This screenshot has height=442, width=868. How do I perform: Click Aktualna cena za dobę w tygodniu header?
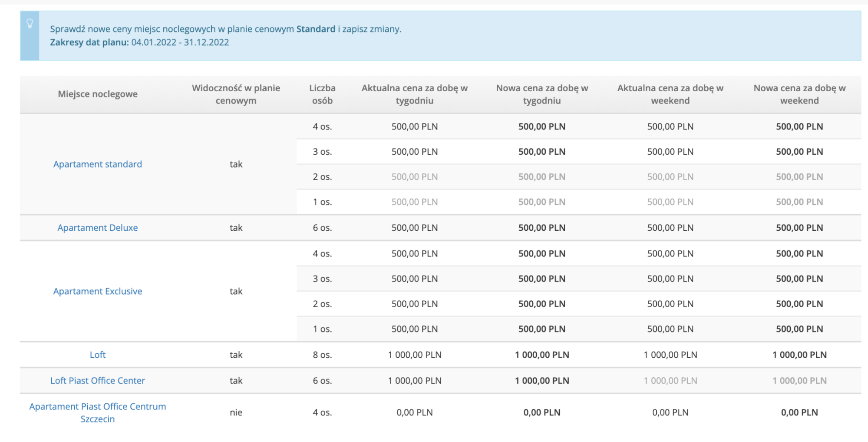(x=414, y=94)
